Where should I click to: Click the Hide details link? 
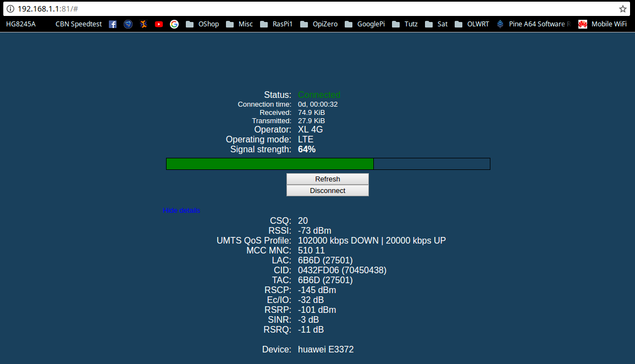point(181,211)
